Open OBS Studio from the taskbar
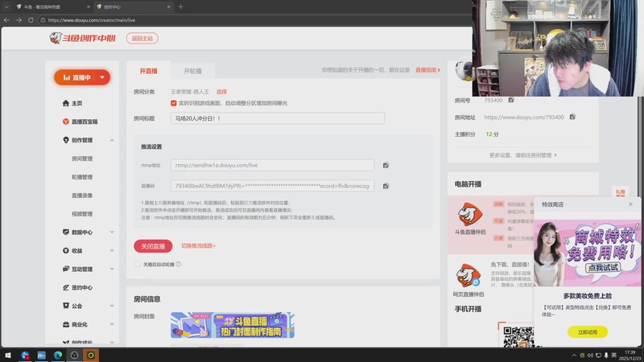644x362 pixels. [x=74, y=355]
